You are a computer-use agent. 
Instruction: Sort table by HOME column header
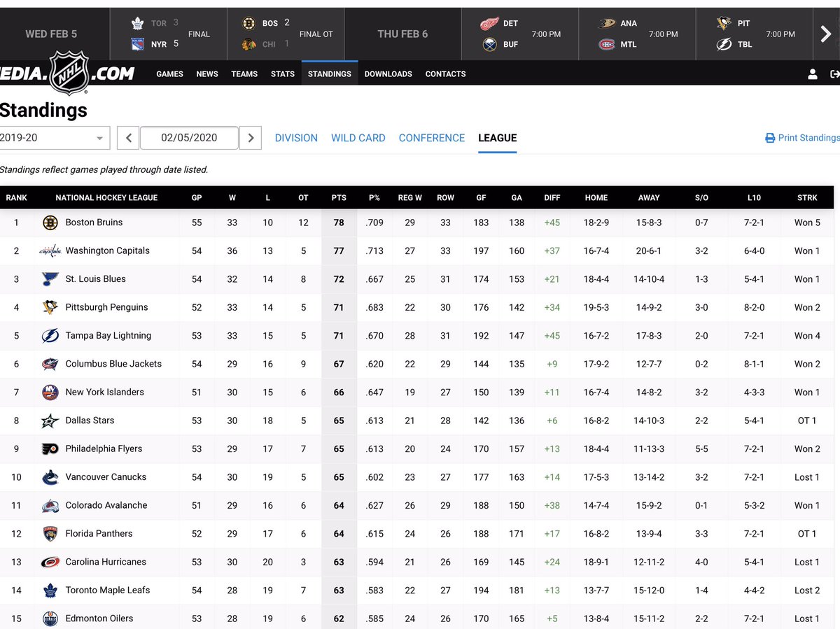pos(596,198)
